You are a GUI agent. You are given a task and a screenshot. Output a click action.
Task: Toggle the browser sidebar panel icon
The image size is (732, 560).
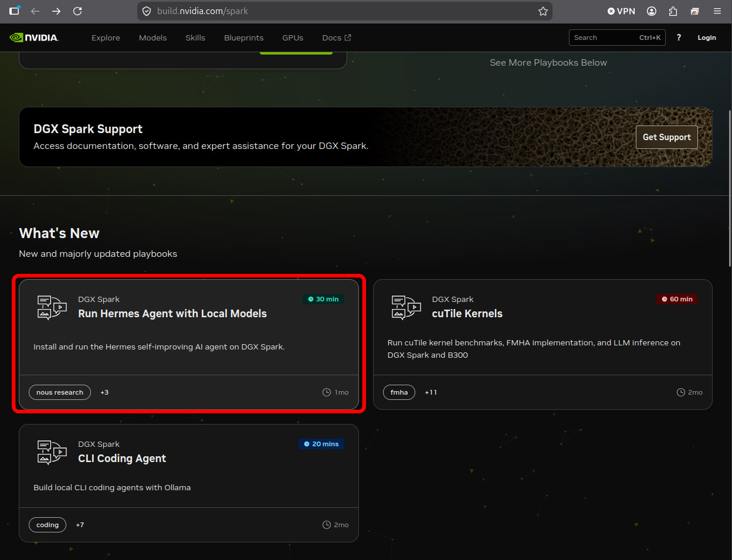coord(14,11)
